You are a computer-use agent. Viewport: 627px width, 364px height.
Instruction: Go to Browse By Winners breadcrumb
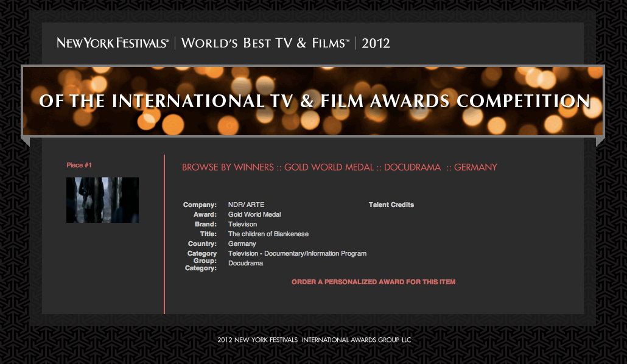[228, 167]
